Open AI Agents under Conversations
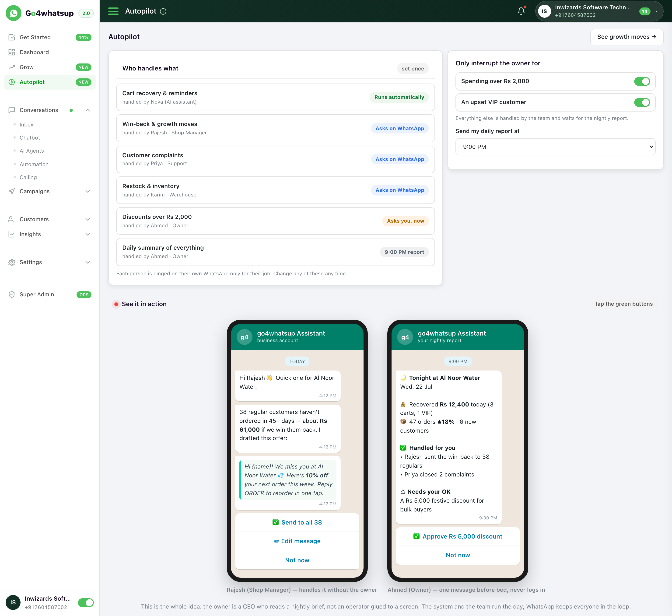Image resolution: width=672 pixels, height=616 pixels. pos(32,151)
